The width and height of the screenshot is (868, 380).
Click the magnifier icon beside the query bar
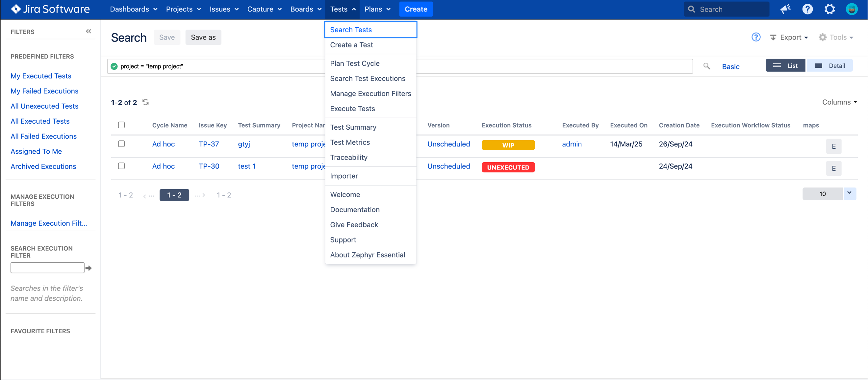click(x=706, y=66)
